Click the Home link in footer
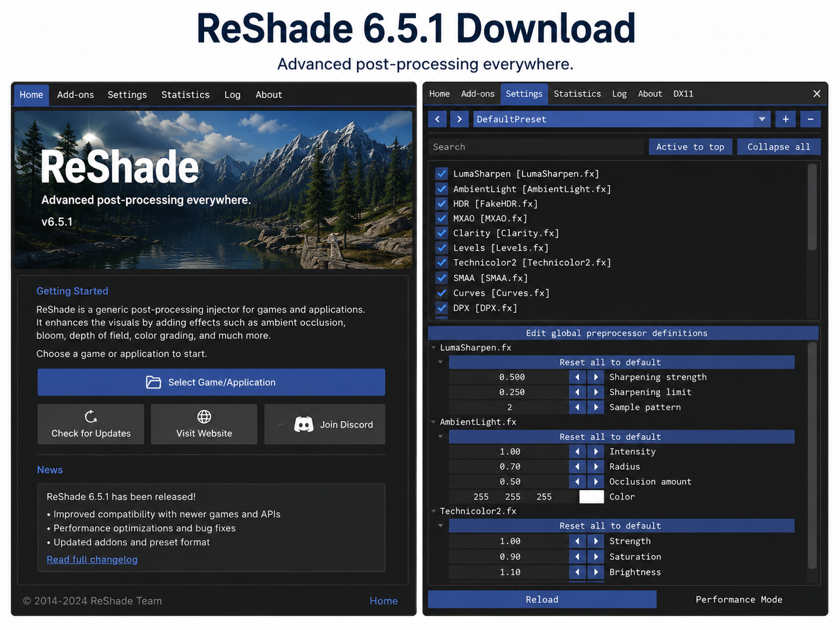The width and height of the screenshot is (840, 630). click(x=383, y=601)
